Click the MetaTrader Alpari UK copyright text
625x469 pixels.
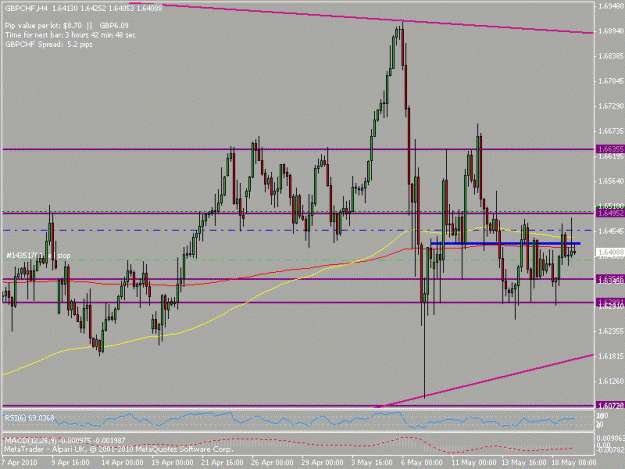click(118, 449)
